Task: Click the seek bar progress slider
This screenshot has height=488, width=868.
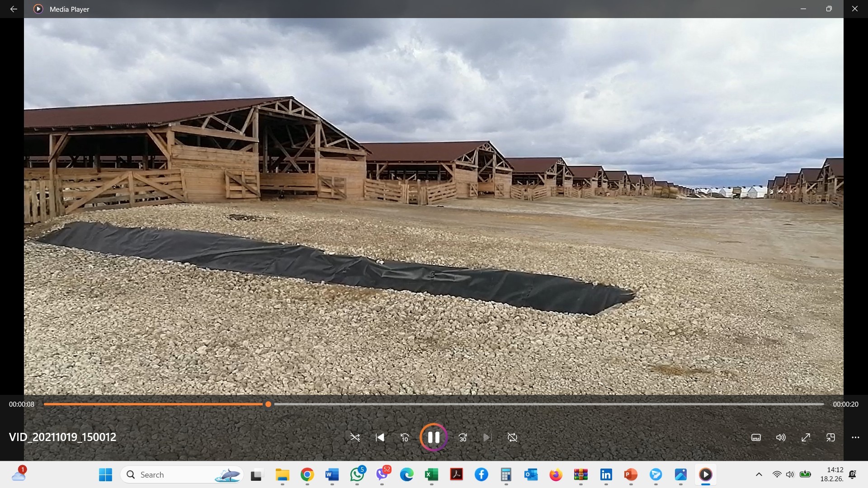Action: (x=268, y=404)
